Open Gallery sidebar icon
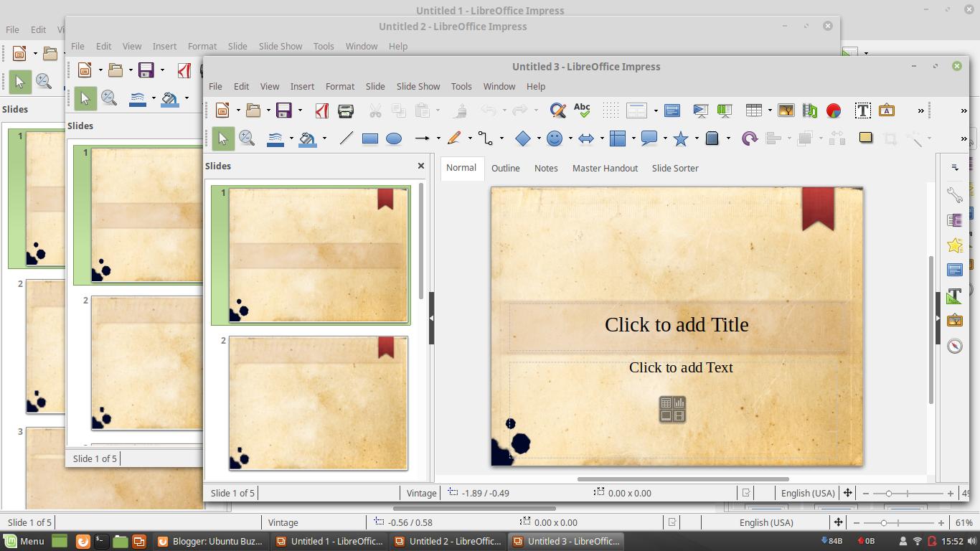Viewport: 980px width, 551px height. tap(954, 321)
